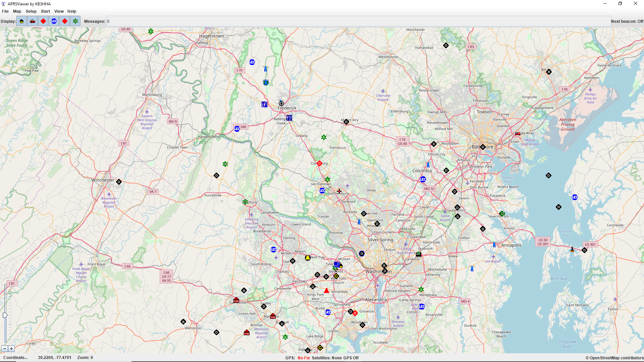This screenshot has height=362, width=644.
Task: Select fire icon above Manassas Regional Airport
Action: [x=247, y=332]
